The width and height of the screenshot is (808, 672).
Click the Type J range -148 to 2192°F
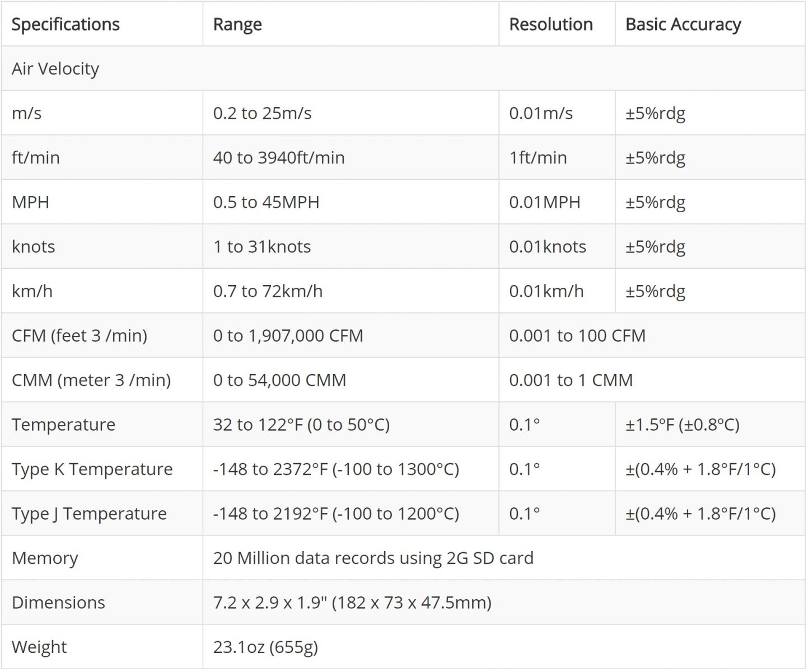[x=336, y=514]
